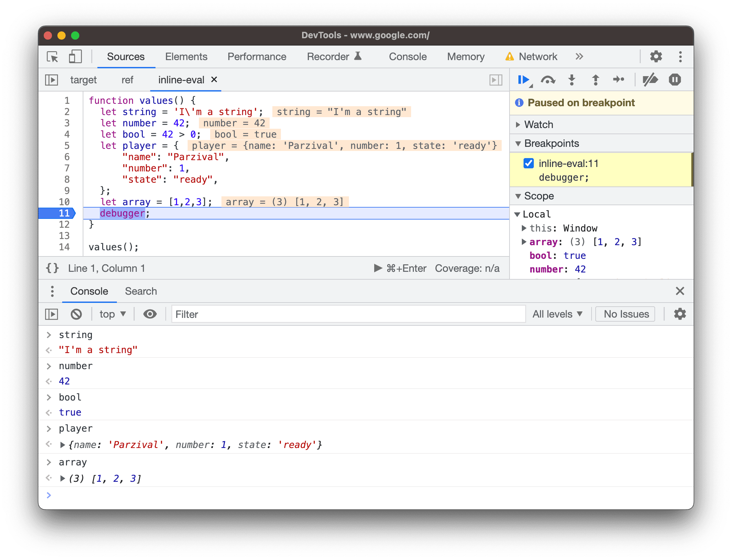The image size is (732, 560).
Task: Toggle the log levels All levels dropdown
Action: click(x=556, y=313)
